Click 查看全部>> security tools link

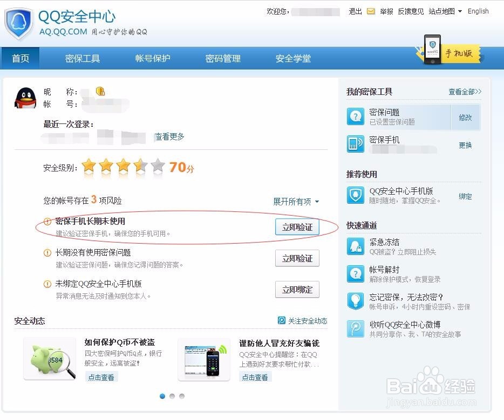[465, 92]
